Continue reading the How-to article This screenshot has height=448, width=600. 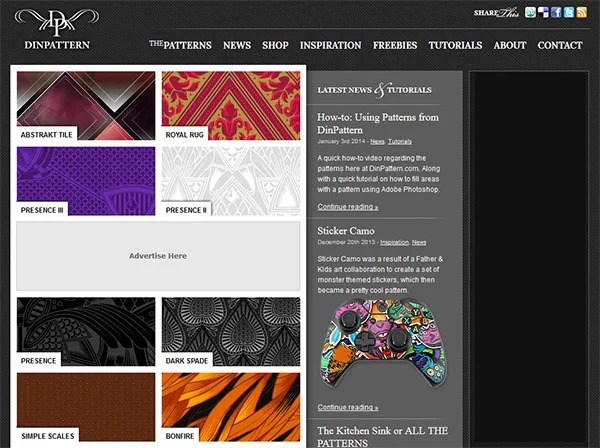point(348,207)
